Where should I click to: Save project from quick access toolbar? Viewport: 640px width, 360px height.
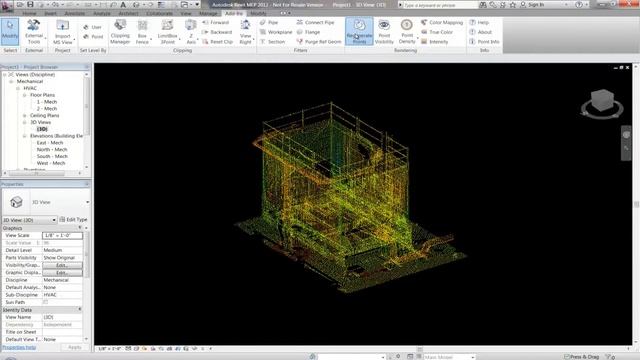[30, 4]
